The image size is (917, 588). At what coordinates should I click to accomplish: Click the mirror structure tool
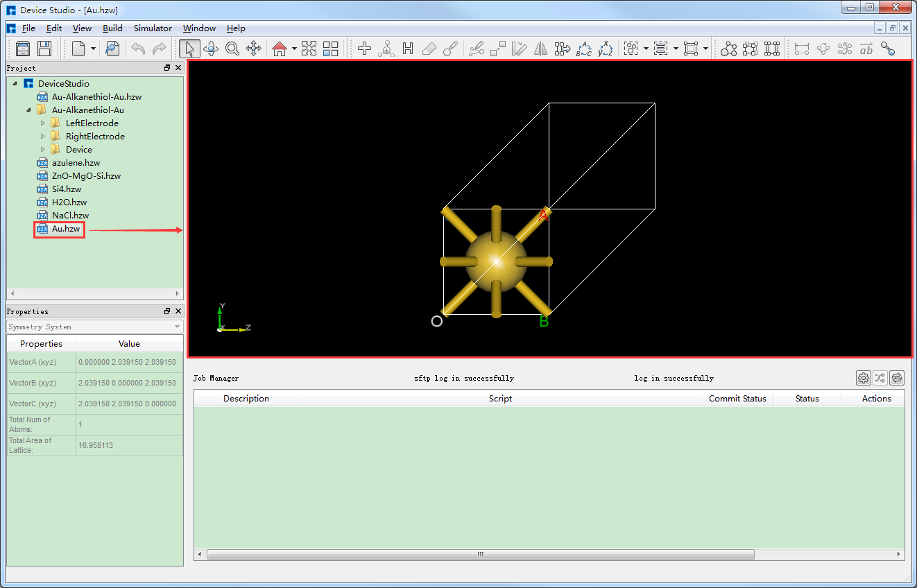541,48
